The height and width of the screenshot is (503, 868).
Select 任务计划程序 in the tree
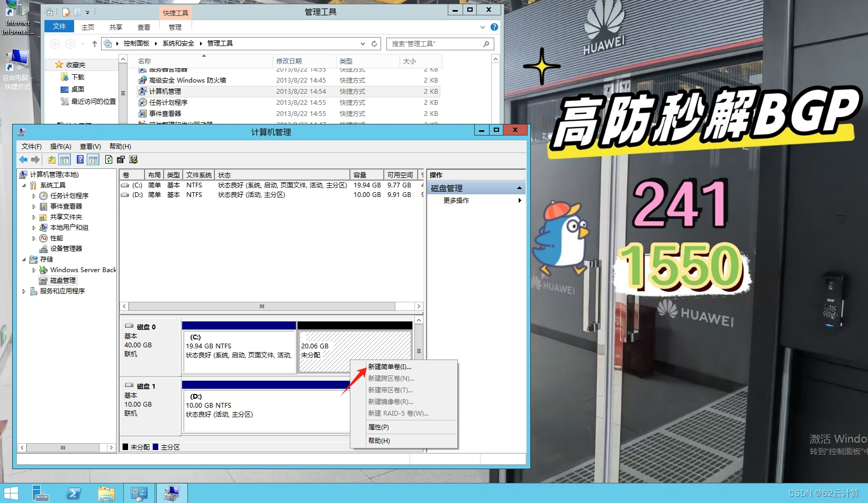(69, 196)
